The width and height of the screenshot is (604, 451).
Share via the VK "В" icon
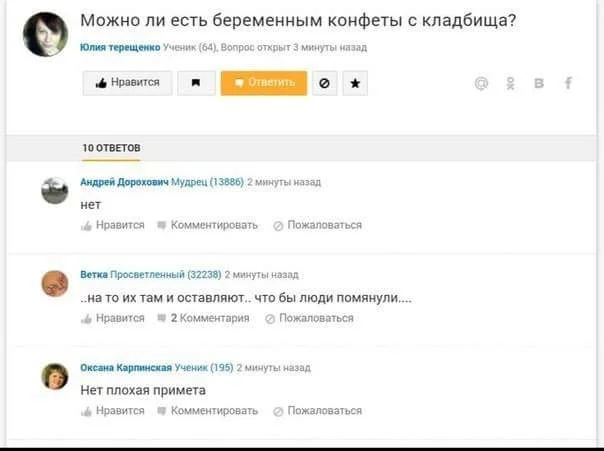[540, 84]
